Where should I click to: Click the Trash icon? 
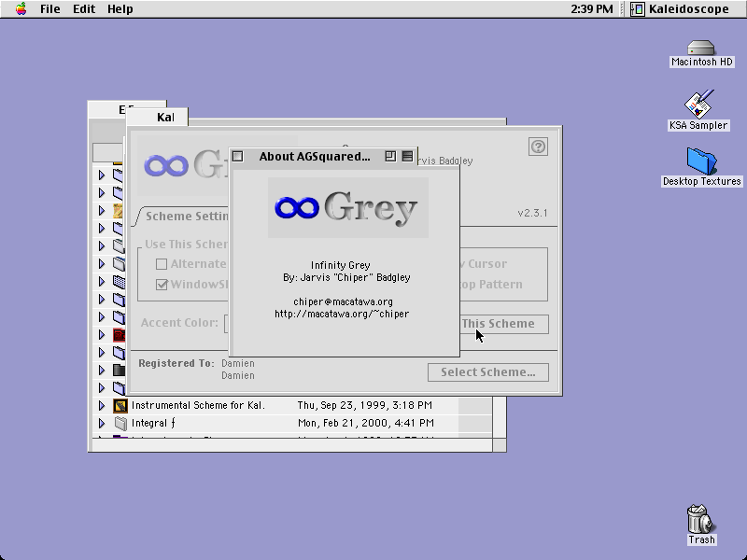(700, 519)
